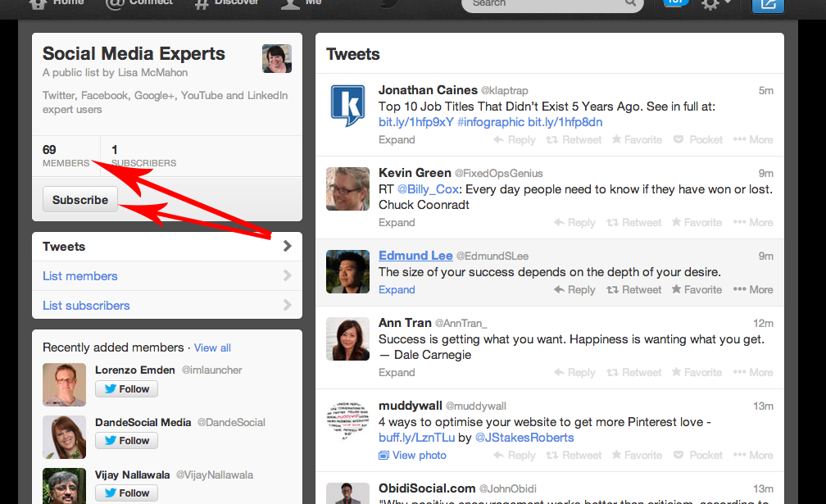The width and height of the screenshot is (826, 504).
Task: Open More options on Ann Tran's tweet
Action: [753, 372]
